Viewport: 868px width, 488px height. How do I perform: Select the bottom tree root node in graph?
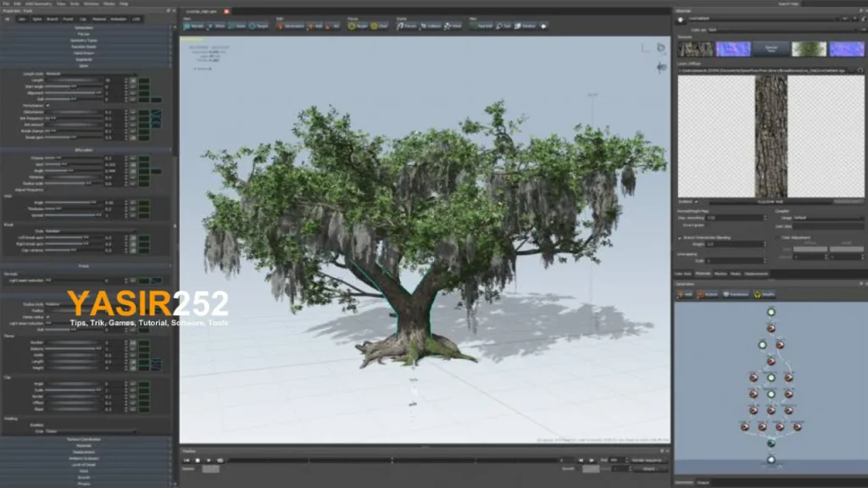pos(771,459)
